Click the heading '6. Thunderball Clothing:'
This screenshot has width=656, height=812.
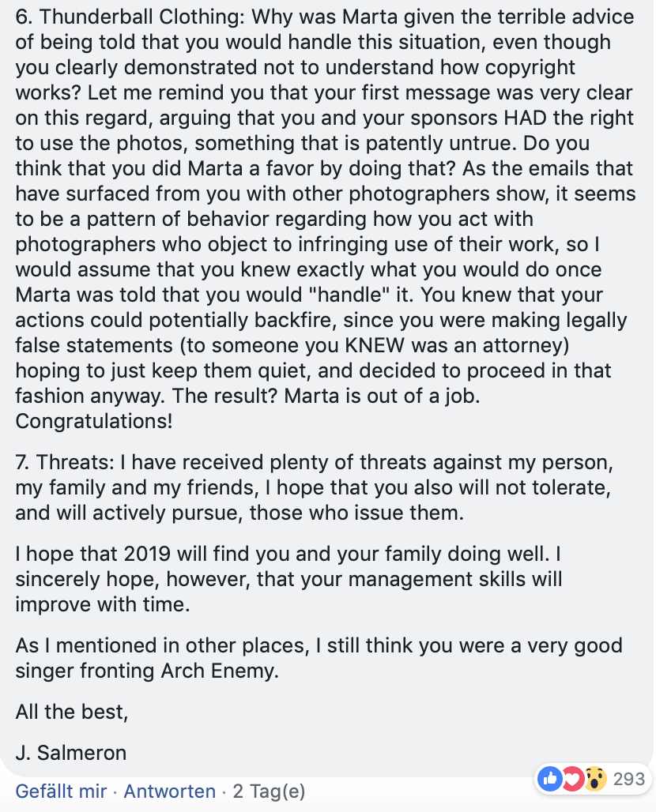130,17
